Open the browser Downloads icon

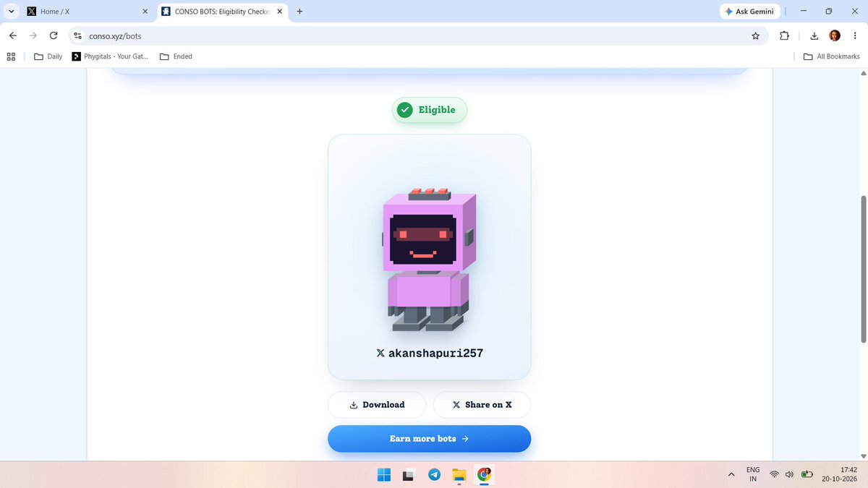(x=814, y=35)
